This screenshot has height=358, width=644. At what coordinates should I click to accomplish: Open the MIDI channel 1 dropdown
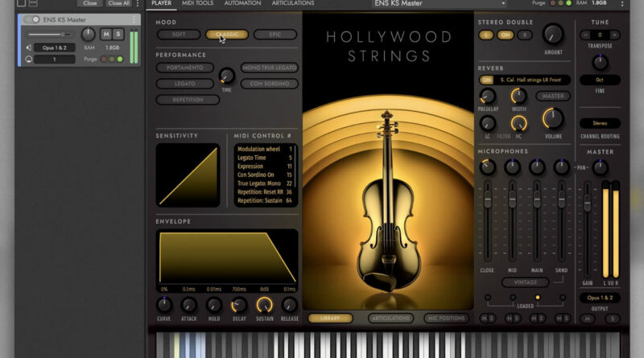coord(54,59)
